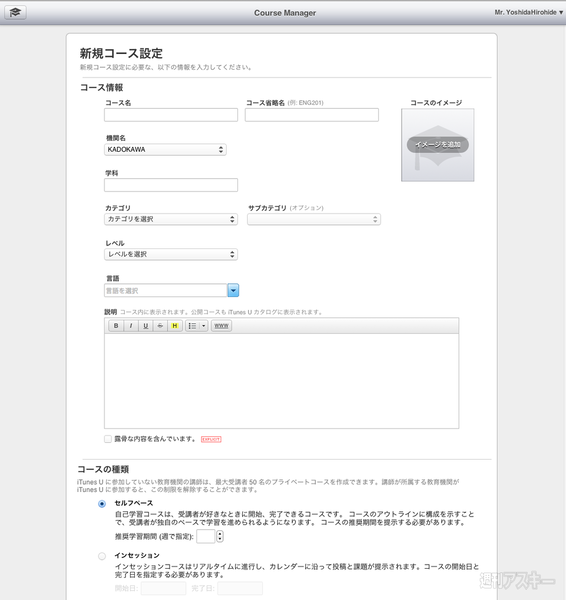Open the KADOKAWA institution dropdown
This screenshot has height=600, width=566.
(165, 150)
